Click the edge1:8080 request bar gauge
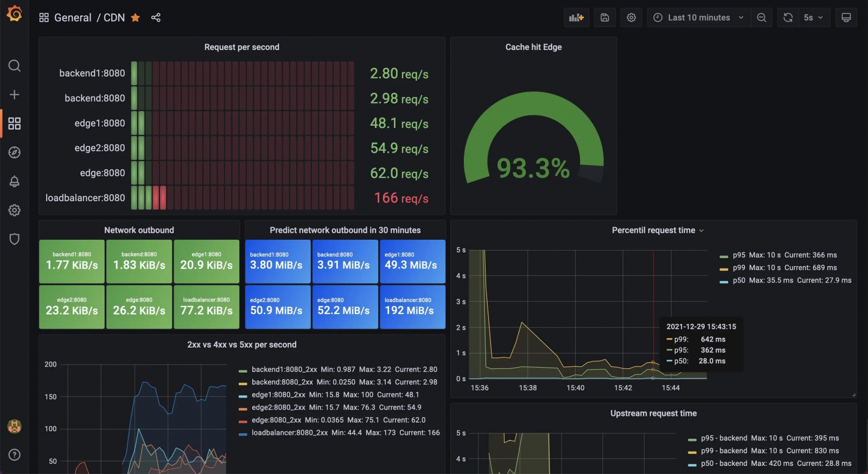Viewport: 868px width, 474px height. (x=242, y=123)
